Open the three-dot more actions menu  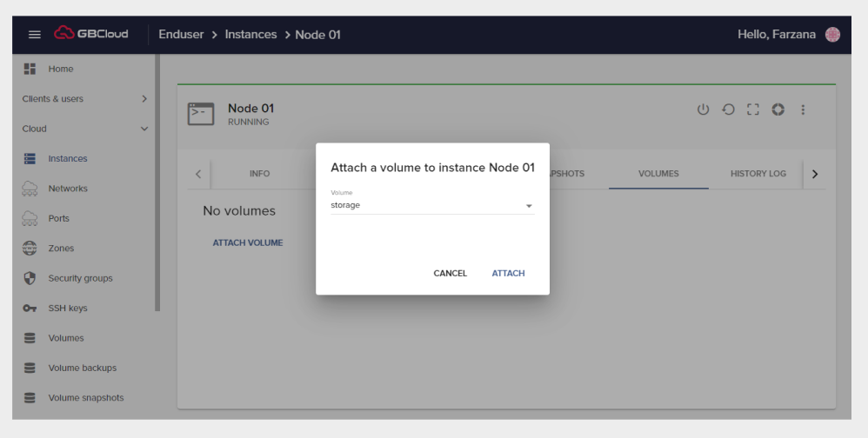pos(803,109)
